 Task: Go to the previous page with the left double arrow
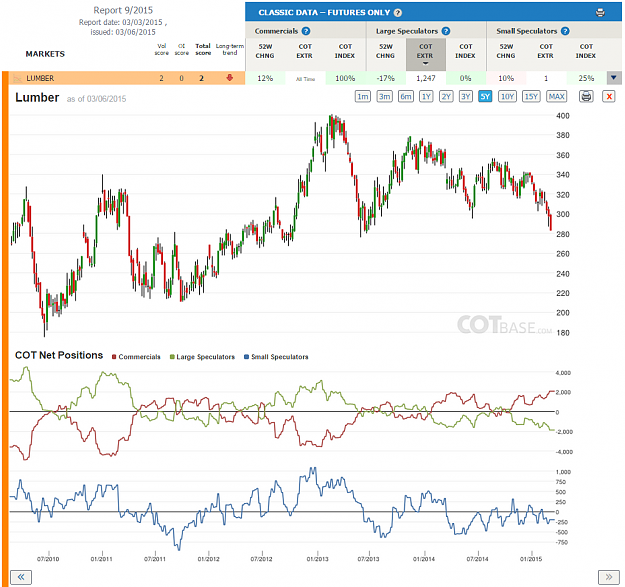[x=21, y=577]
